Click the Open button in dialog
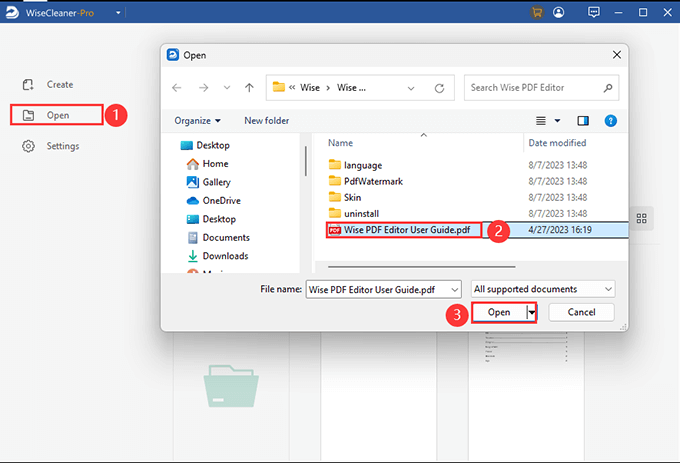The height and width of the screenshot is (463, 680). (499, 312)
